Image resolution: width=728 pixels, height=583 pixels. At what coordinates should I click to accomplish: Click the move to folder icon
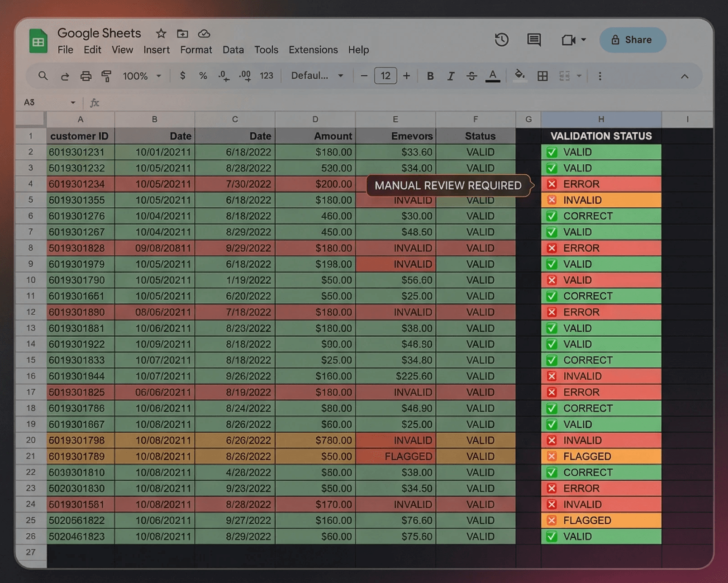pos(182,33)
